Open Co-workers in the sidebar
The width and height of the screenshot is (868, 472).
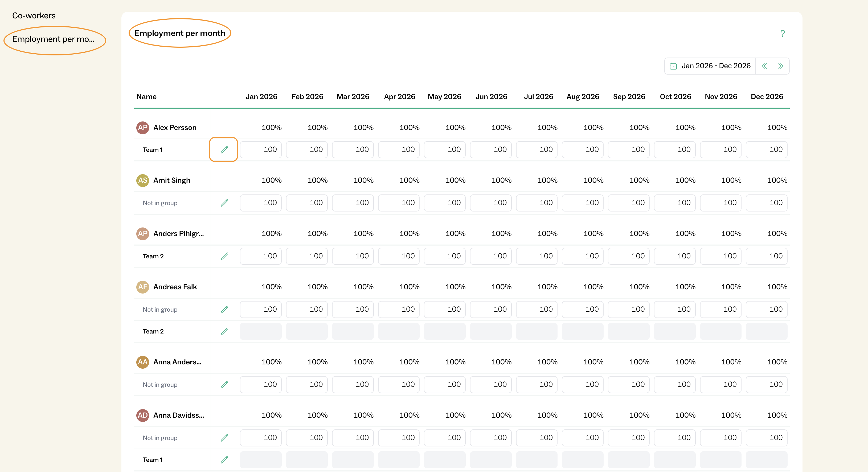tap(34, 15)
